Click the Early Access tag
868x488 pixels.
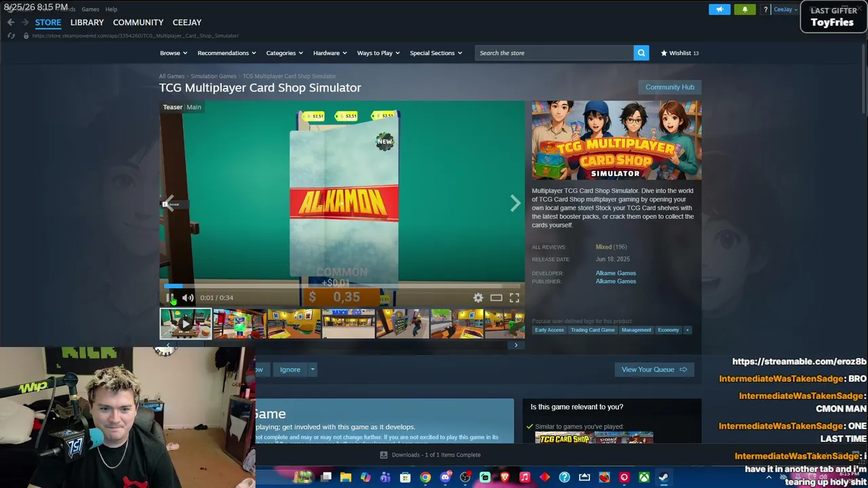[x=549, y=330]
